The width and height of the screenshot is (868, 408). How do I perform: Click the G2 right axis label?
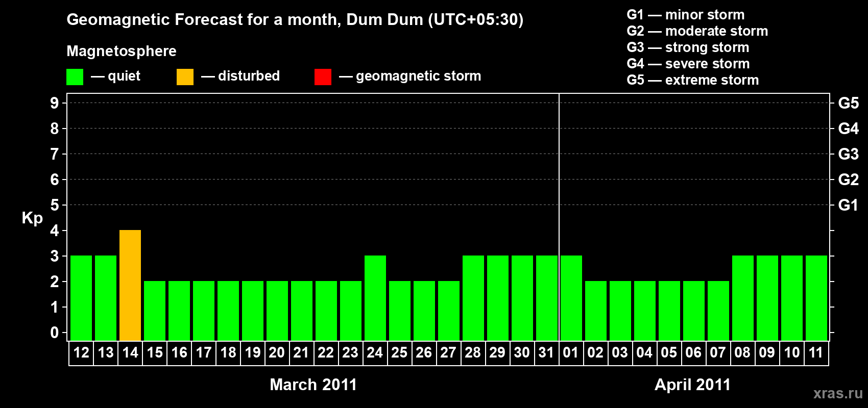click(x=848, y=180)
